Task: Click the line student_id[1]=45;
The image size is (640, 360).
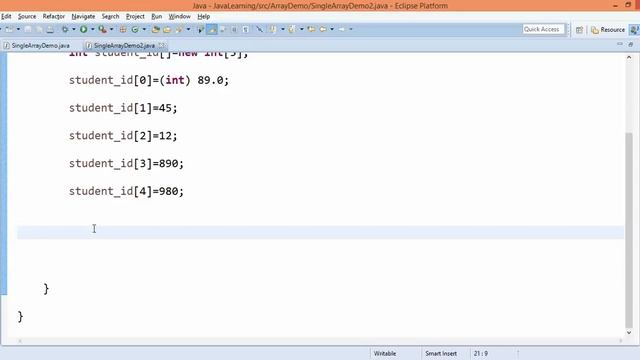Action: click(x=123, y=108)
